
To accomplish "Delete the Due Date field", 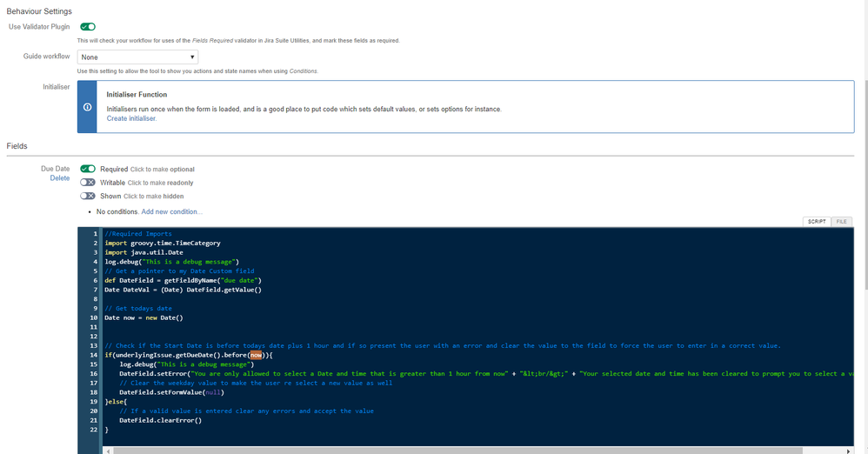I will [60, 178].
